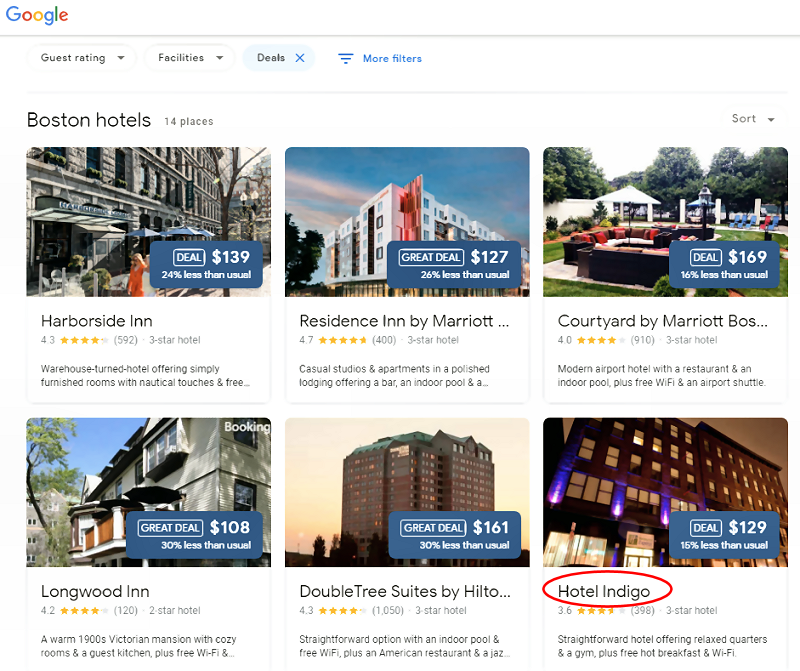
Task: Click DoubleTree's 'Straightforward option' description
Action: [x=405, y=646]
